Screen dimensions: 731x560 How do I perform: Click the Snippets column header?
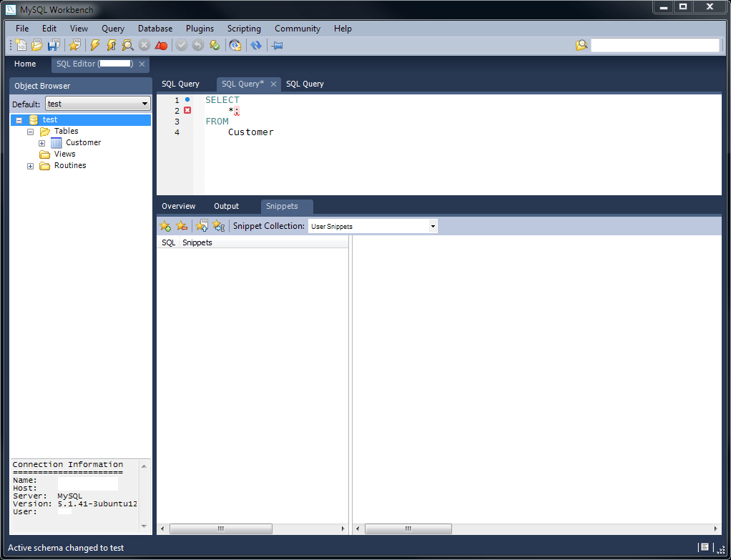coord(263,242)
